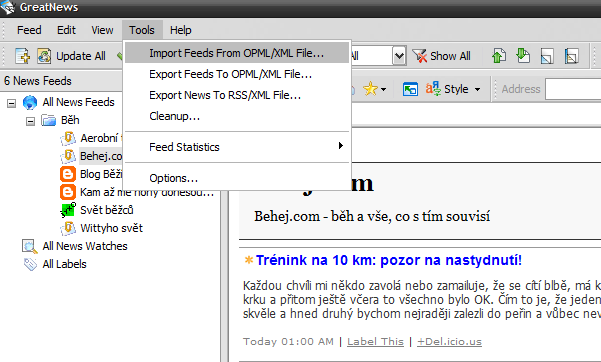Choose Export News To RSS/XML File

237,95
